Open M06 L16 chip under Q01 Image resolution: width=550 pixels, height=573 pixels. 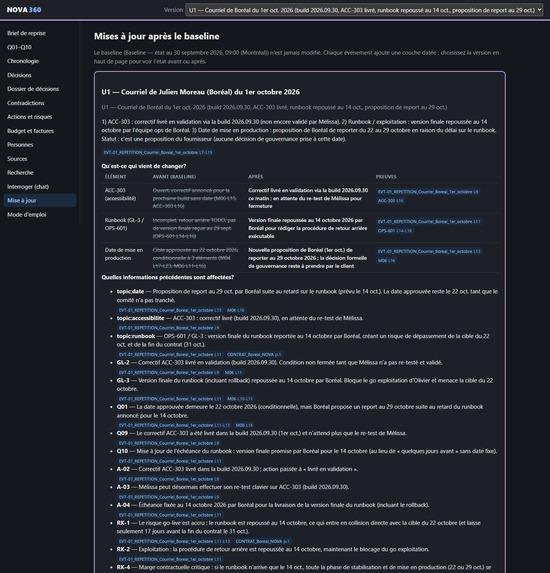pos(244,425)
